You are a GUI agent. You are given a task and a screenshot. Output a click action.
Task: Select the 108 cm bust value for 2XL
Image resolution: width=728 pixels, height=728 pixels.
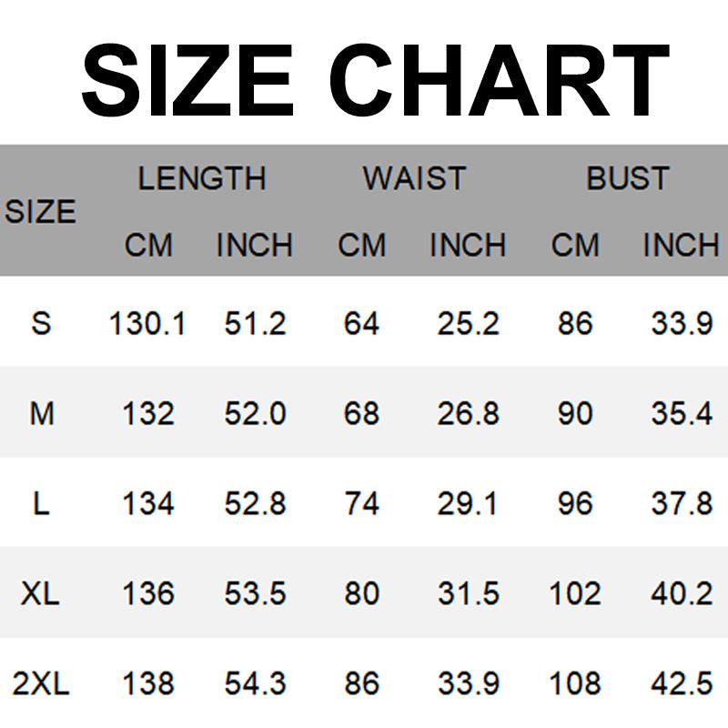click(x=575, y=683)
